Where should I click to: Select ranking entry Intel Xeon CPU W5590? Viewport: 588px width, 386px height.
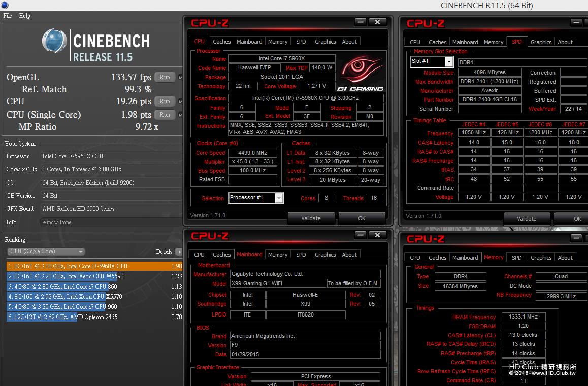tap(94, 276)
